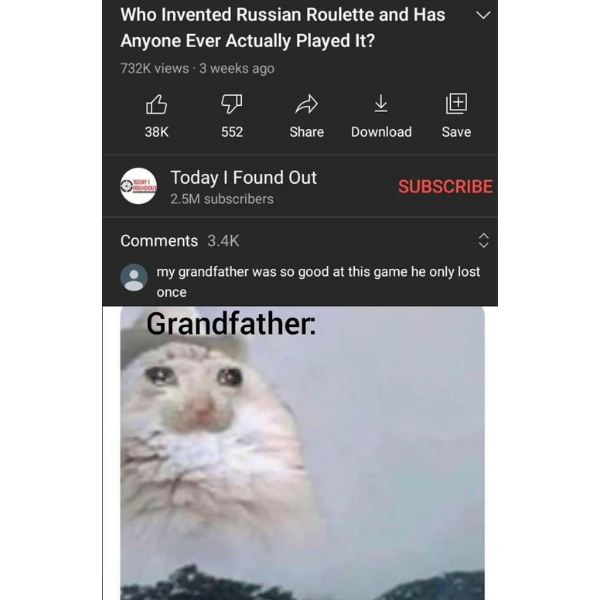Tap the Share label

point(307,132)
